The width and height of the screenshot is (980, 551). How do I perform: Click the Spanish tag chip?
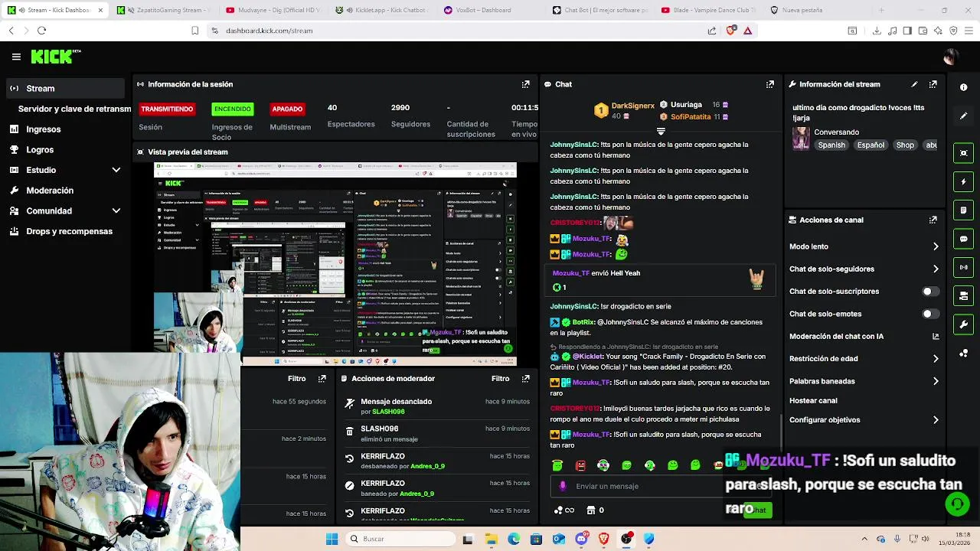coord(831,145)
